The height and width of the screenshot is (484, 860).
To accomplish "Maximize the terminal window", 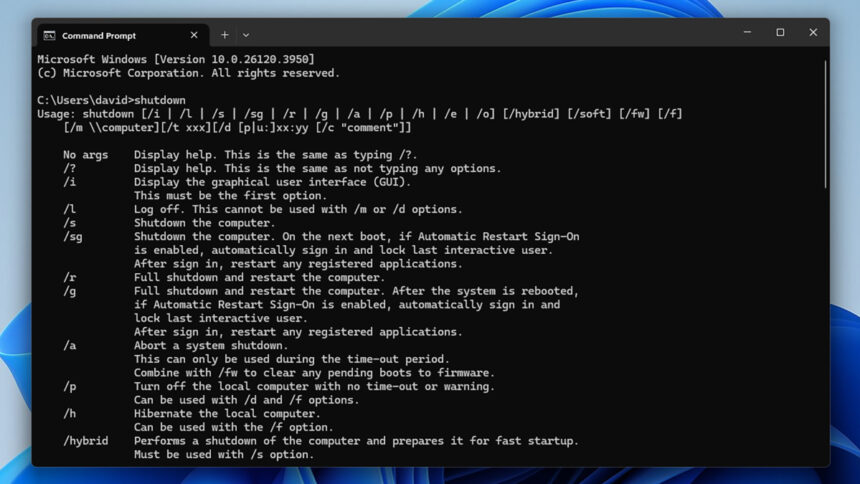I will pyautogui.click(x=780, y=32).
